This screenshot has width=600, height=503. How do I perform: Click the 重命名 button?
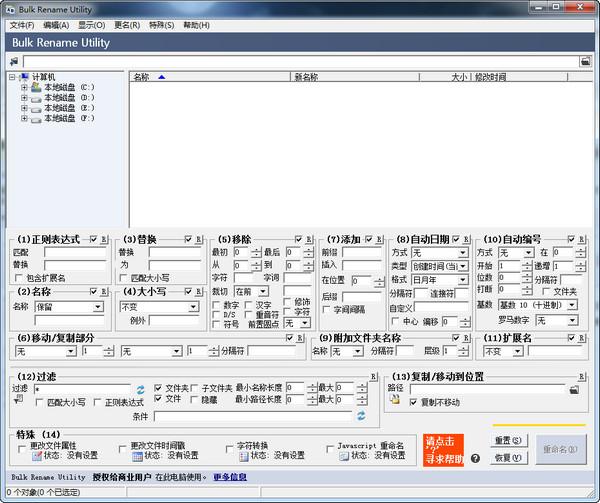[x=561, y=449]
